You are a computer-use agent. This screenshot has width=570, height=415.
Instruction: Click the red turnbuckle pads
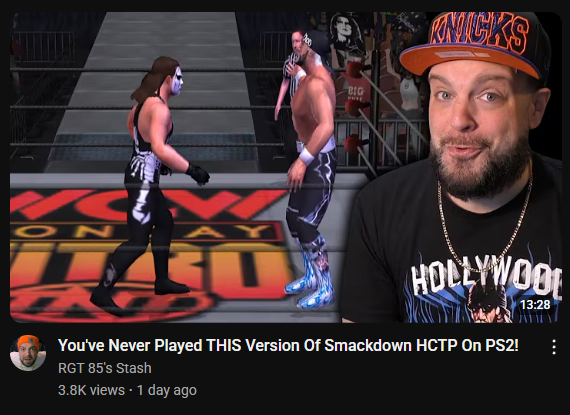[x=356, y=107]
